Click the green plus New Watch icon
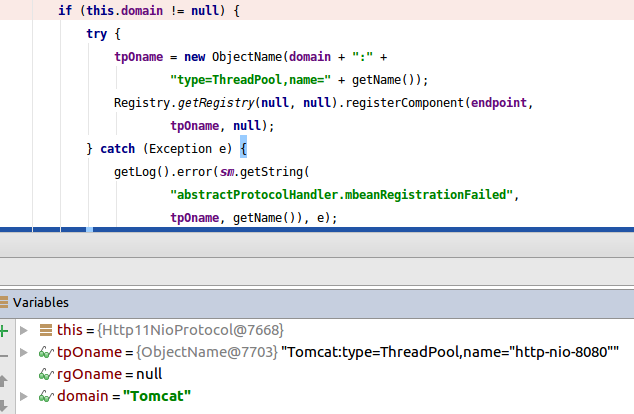 tap(4, 331)
